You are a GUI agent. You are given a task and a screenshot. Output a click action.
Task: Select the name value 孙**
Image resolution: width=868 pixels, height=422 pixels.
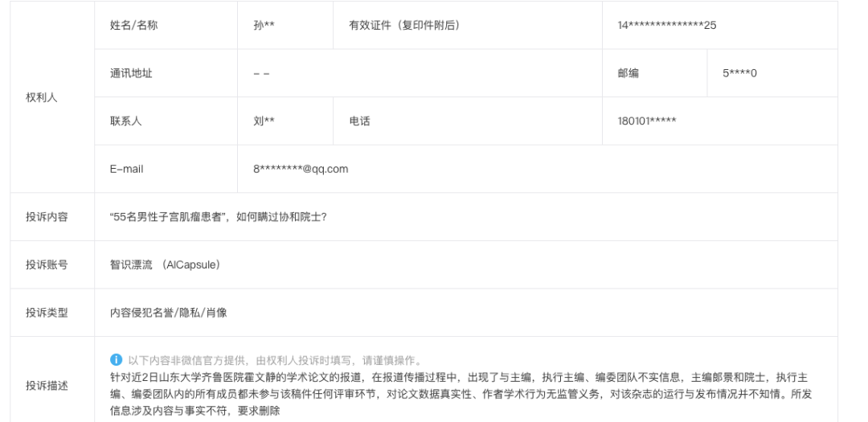(264, 25)
